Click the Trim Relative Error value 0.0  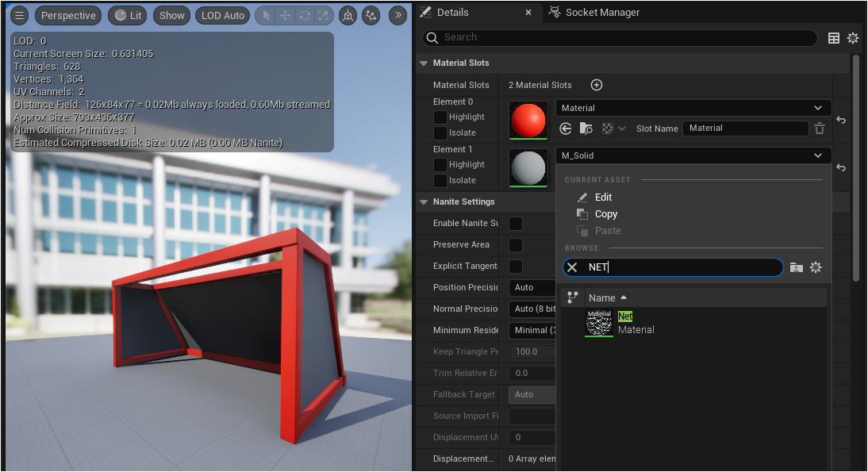coord(532,373)
